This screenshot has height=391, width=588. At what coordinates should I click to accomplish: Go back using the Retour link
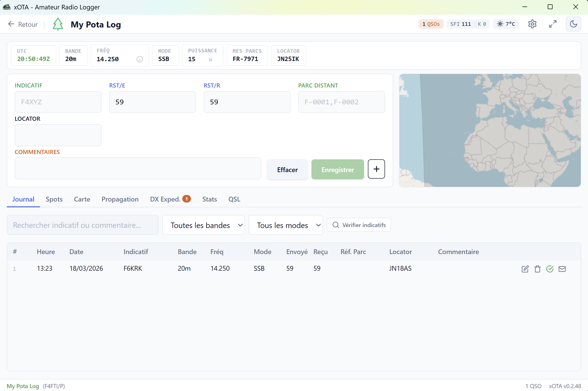tap(23, 24)
